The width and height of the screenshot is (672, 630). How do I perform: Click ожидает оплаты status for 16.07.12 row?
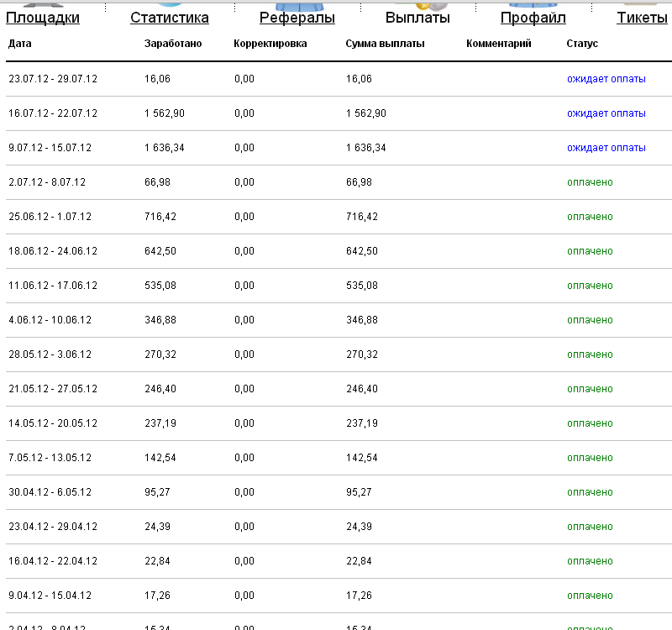tap(606, 113)
